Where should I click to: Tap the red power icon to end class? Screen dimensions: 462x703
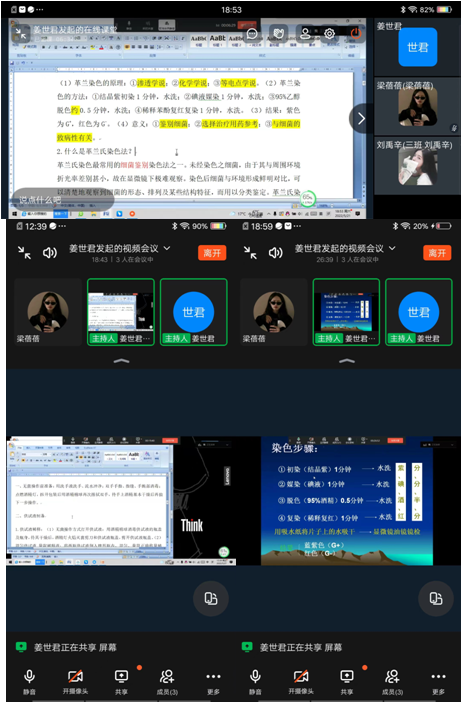tap(356, 34)
